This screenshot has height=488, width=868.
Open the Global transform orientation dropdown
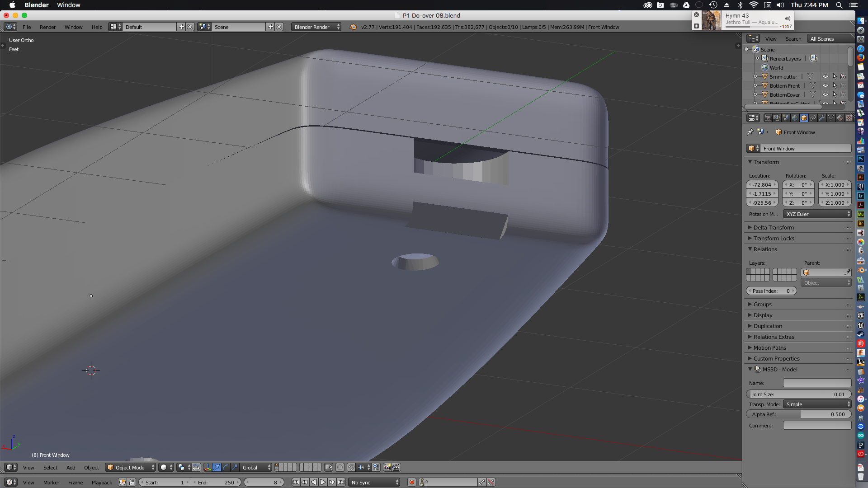pyautogui.click(x=256, y=467)
